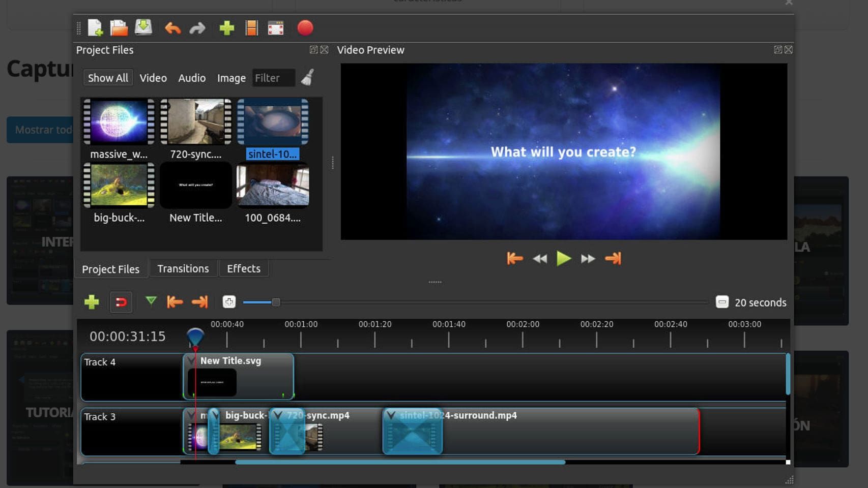Switch to the Effects tab
Image resolution: width=868 pixels, height=488 pixels.
[x=243, y=268]
